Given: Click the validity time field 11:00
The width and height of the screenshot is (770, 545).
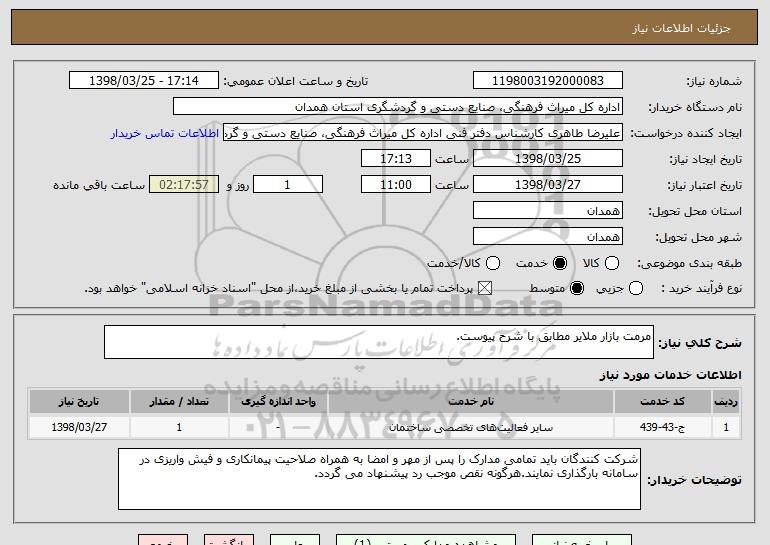Looking at the screenshot, I should pyautogui.click(x=396, y=185).
